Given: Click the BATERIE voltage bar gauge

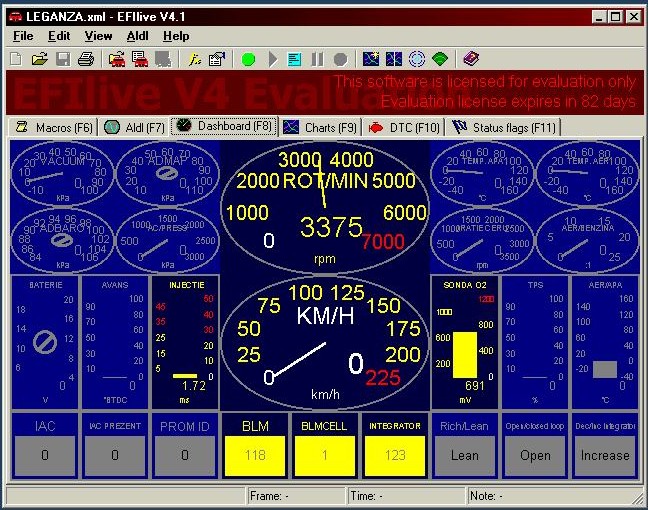Looking at the screenshot, I should pyautogui.click(x=45, y=342).
